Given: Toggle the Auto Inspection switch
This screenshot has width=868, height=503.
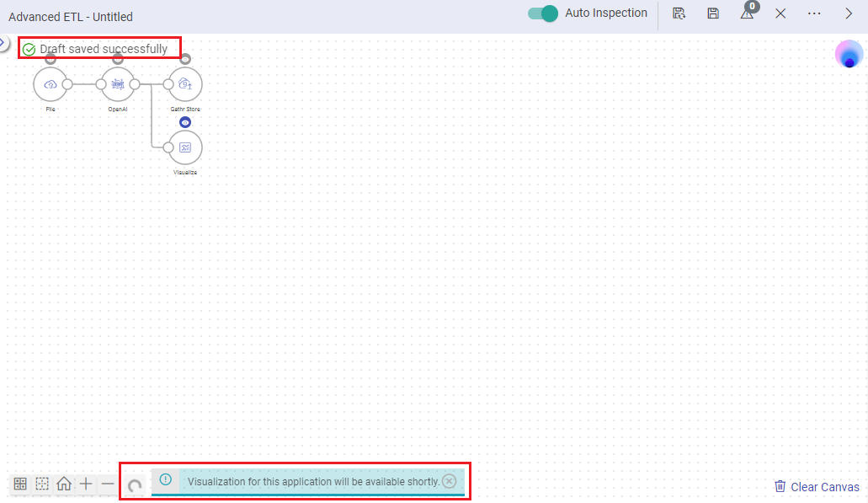Looking at the screenshot, I should 543,13.
